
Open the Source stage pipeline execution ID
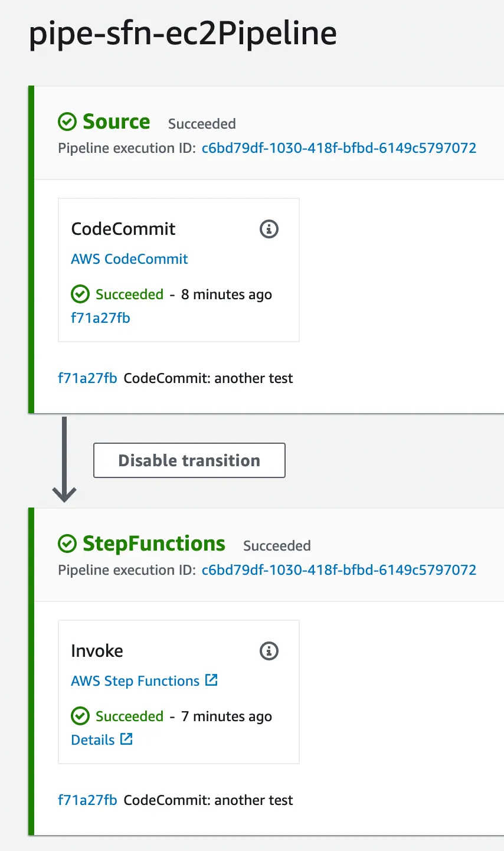(x=339, y=148)
